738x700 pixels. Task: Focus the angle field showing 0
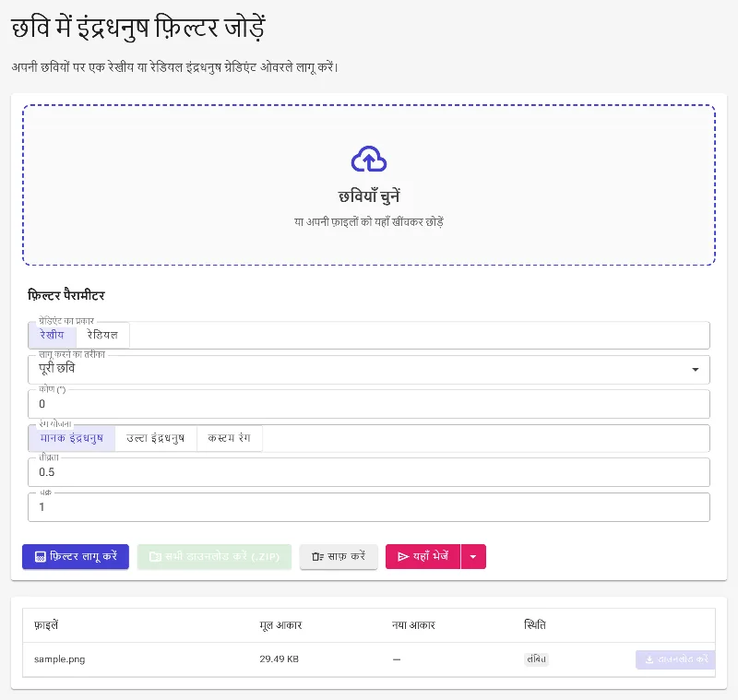click(368, 404)
